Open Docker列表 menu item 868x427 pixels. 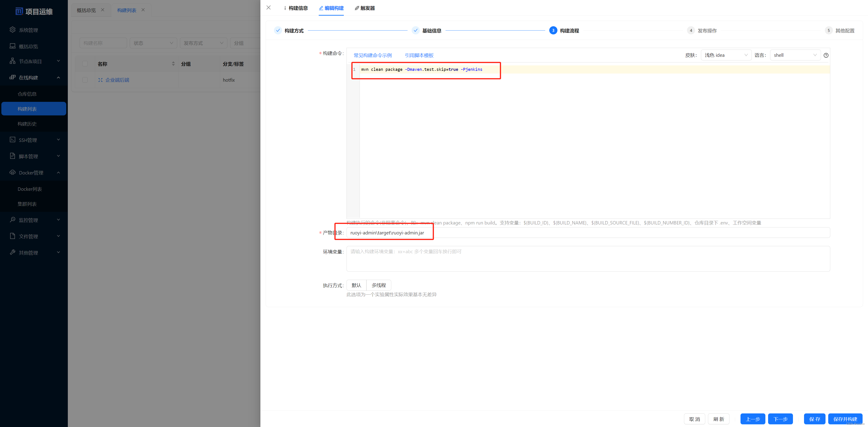(x=34, y=189)
